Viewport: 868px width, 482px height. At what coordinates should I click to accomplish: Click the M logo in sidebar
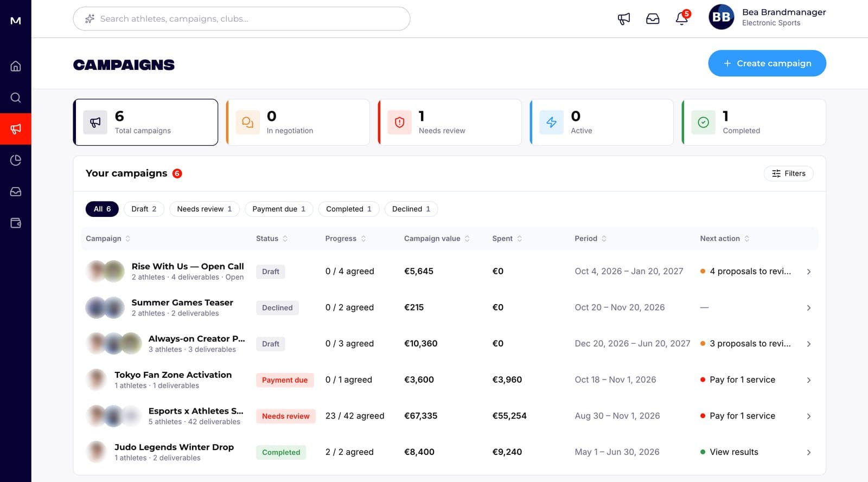tap(16, 21)
